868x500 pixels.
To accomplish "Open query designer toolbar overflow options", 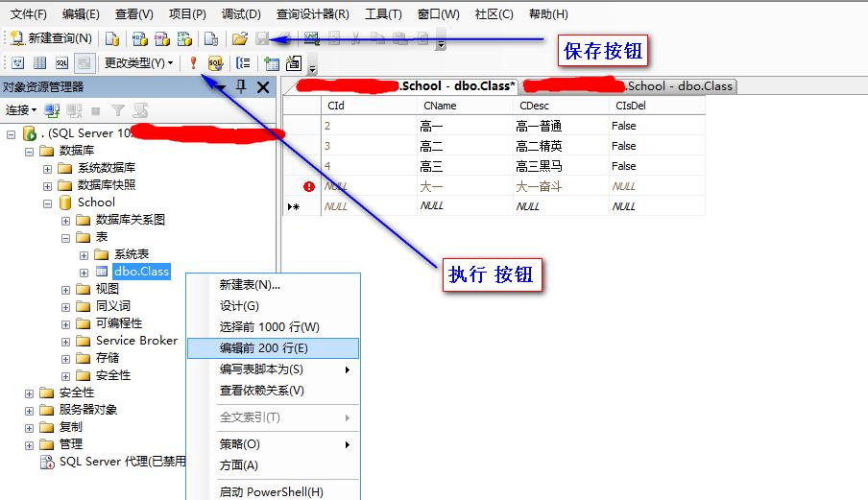I will [x=313, y=64].
